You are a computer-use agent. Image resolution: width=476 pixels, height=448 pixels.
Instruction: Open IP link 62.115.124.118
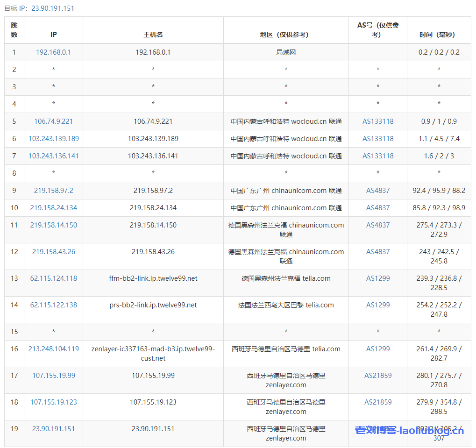click(x=53, y=278)
